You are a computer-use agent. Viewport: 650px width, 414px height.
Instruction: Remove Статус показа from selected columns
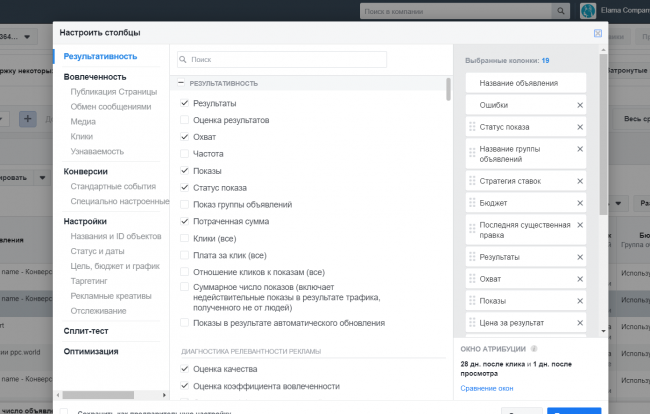coord(580,127)
